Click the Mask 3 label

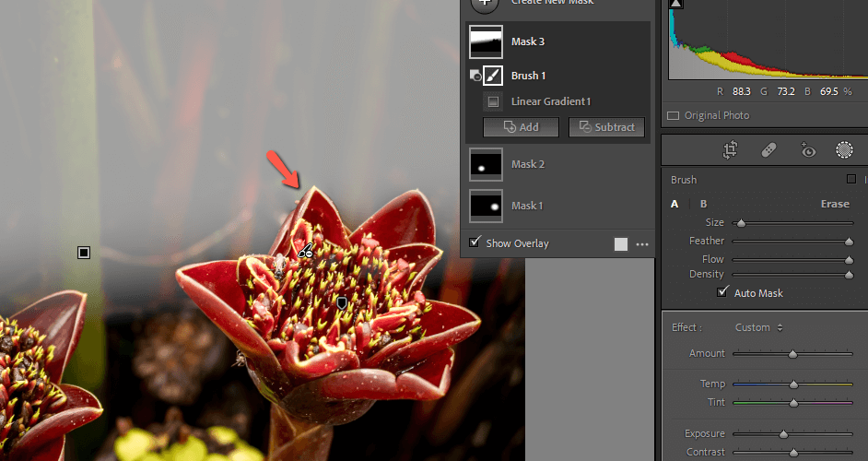pos(528,41)
